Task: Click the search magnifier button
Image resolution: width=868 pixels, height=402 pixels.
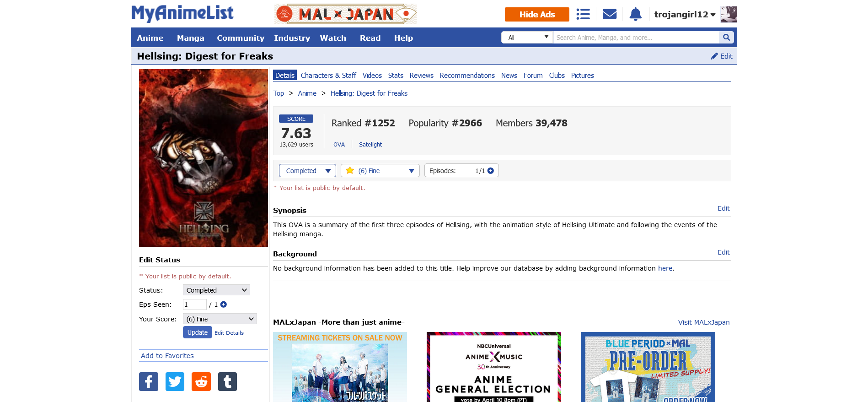Action: click(x=726, y=38)
